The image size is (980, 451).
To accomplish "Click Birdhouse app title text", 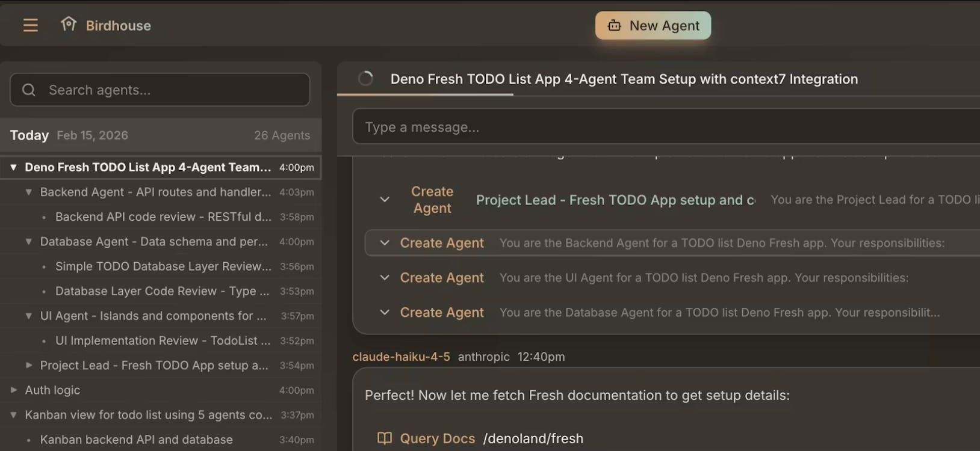I will (x=119, y=26).
